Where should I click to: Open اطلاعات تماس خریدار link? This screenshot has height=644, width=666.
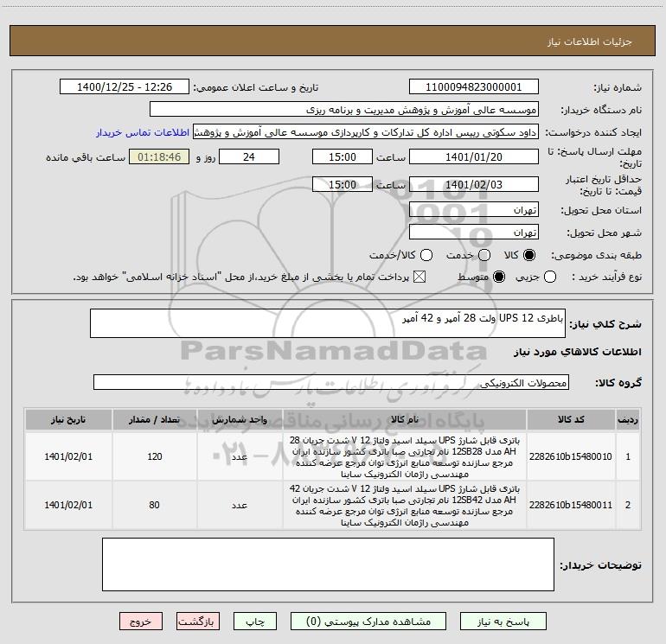pyautogui.click(x=143, y=132)
